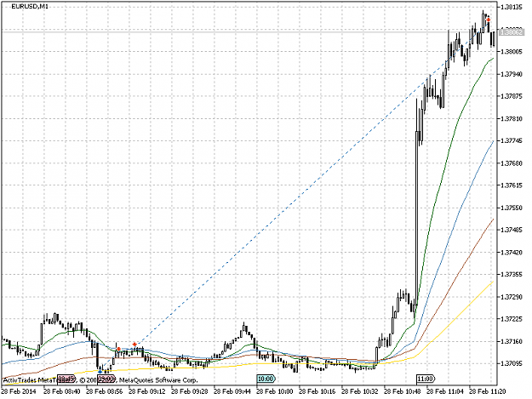Click the 1.37225 price axis label
The width and height of the screenshot is (532, 399).
click(x=512, y=319)
